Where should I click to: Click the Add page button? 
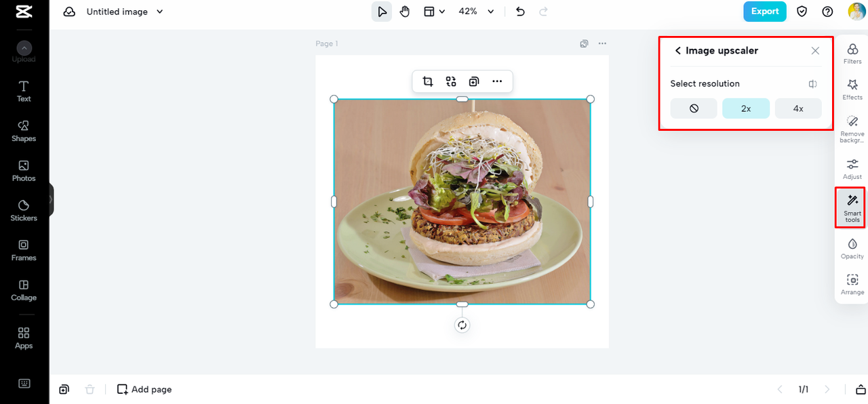[144, 389]
